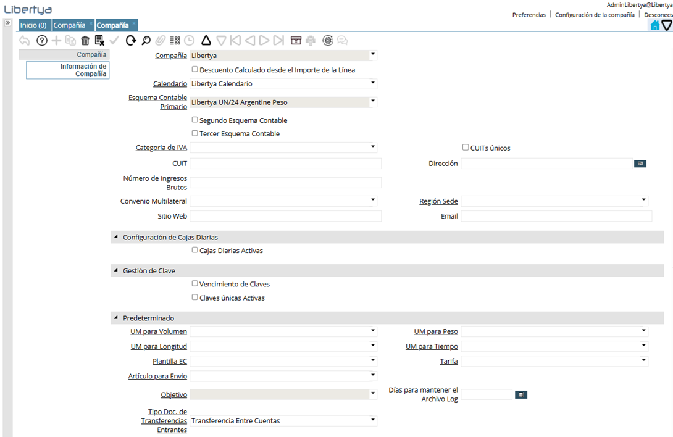Open the Tarifa dropdown
673x437 pixels.
[644, 361]
